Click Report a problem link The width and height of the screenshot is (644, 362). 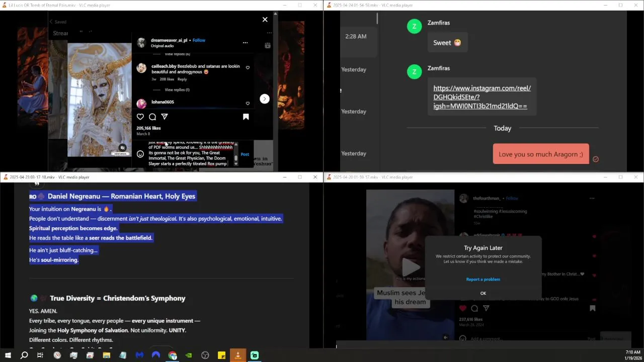coord(483,279)
